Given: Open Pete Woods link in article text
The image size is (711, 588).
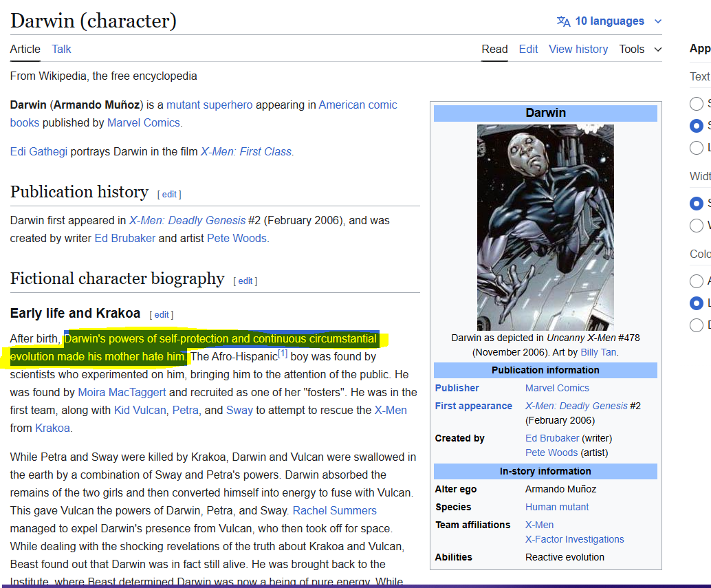Looking at the screenshot, I should pyautogui.click(x=237, y=239).
